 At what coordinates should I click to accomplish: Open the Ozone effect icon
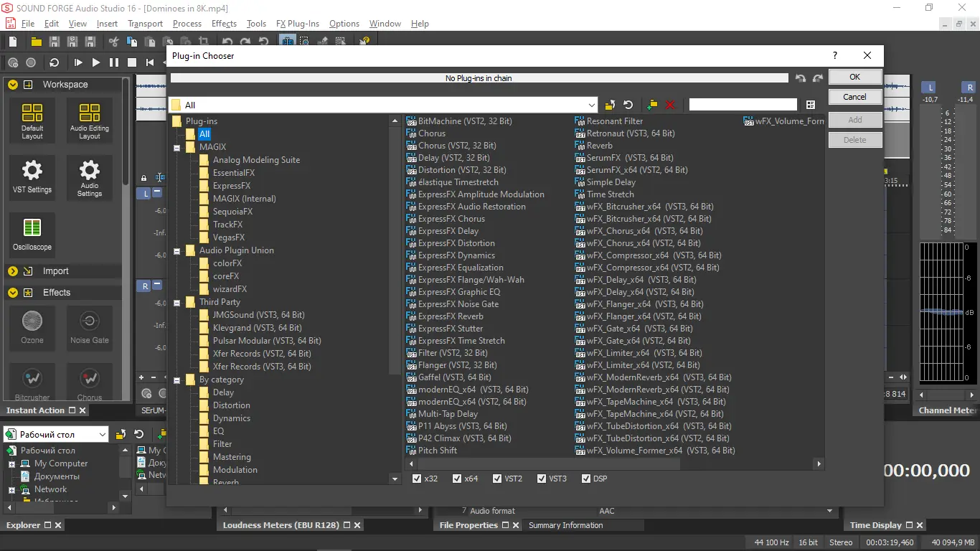click(32, 328)
